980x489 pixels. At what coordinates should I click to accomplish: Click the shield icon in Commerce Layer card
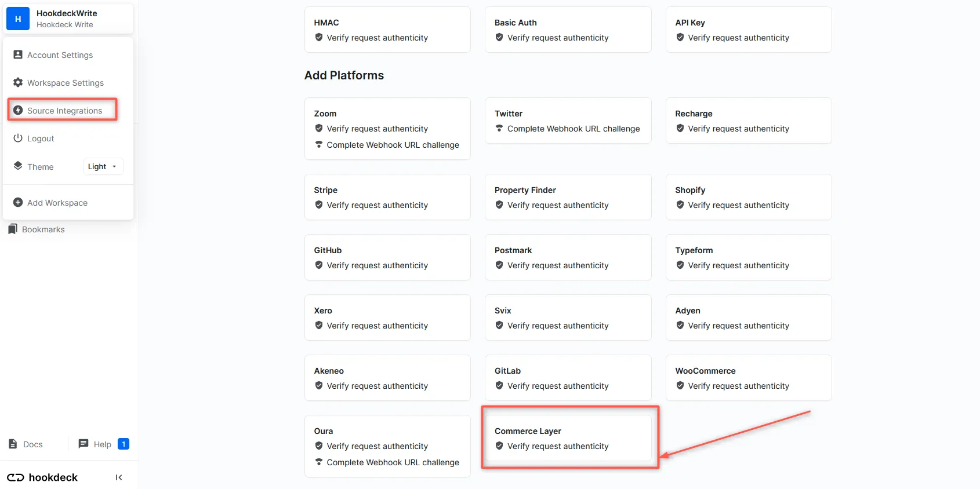pos(499,446)
